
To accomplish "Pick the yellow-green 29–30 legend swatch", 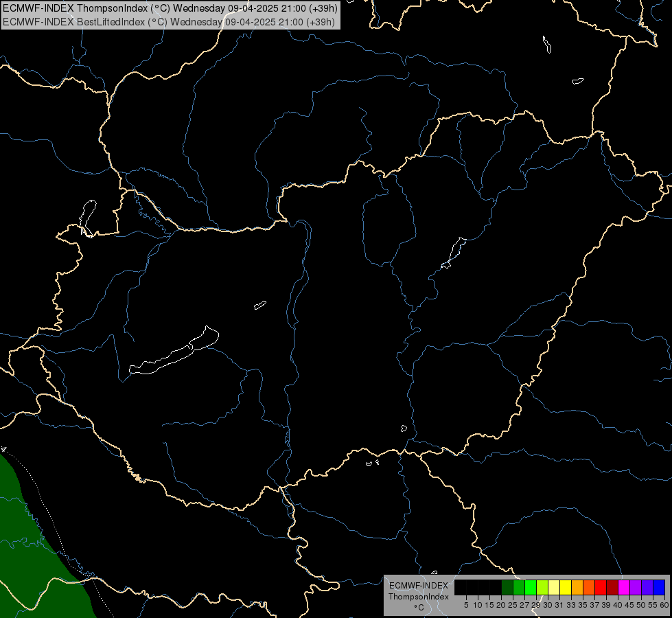I will (x=542, y=587).
